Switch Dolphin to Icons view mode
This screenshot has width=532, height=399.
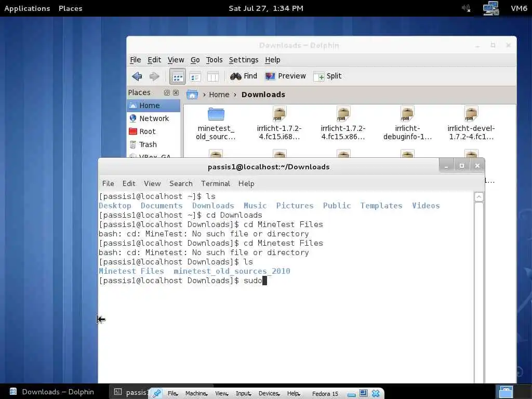point(178,77)
